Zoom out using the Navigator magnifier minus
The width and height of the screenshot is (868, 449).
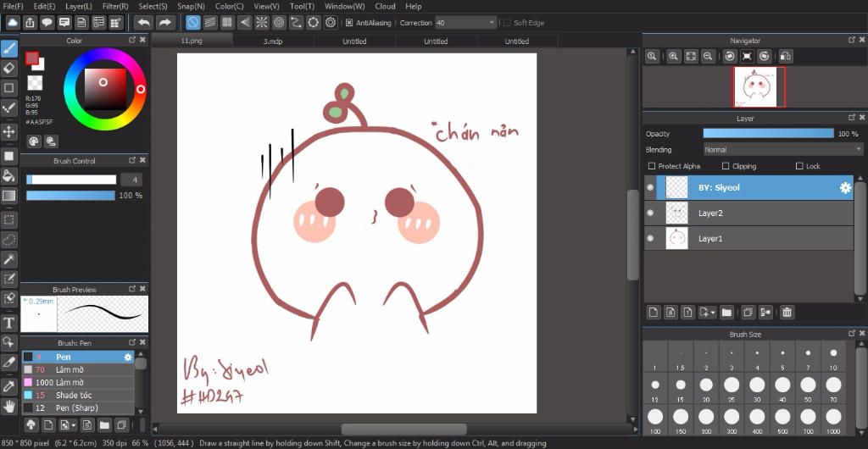(708, 57)
